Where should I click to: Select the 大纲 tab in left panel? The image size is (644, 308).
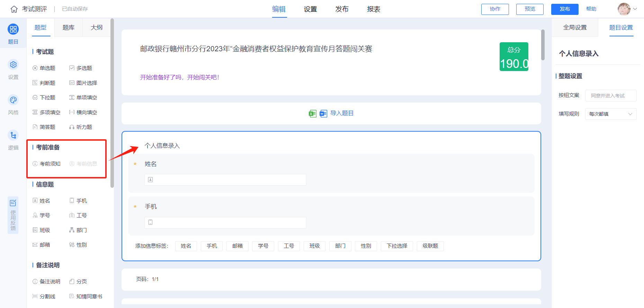tap(97, 27)
